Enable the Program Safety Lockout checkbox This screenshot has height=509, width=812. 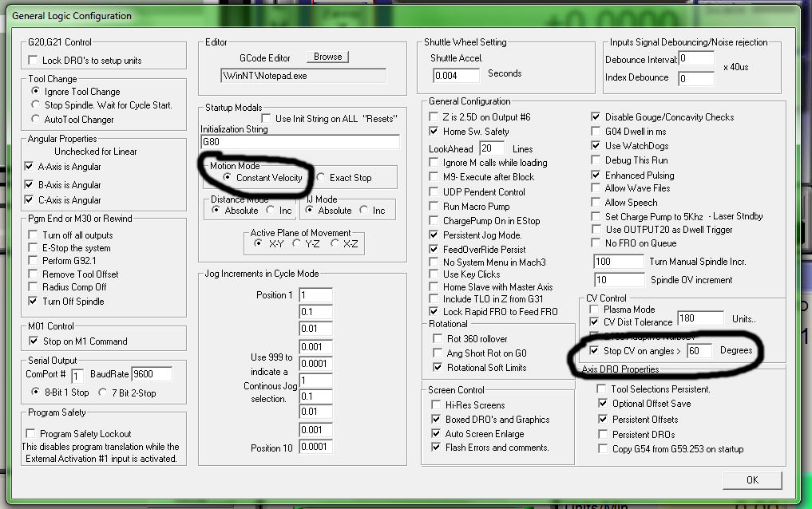34,434
